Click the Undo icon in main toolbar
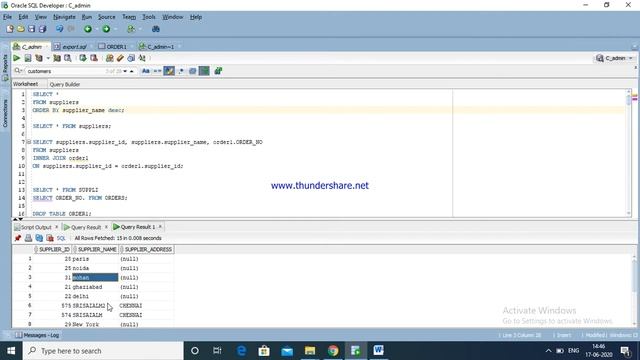Screen dimensions: 640x360 [x=60, y=29]
